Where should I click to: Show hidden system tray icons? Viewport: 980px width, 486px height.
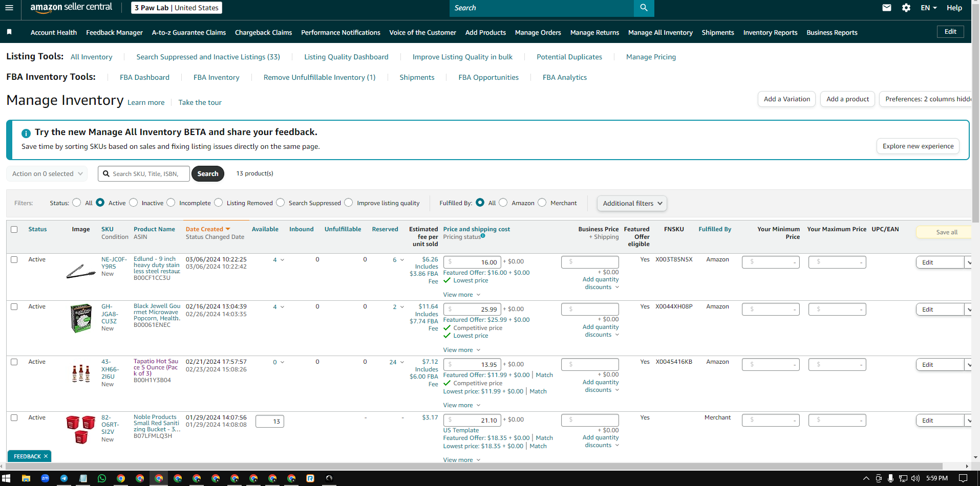[866, 478]
